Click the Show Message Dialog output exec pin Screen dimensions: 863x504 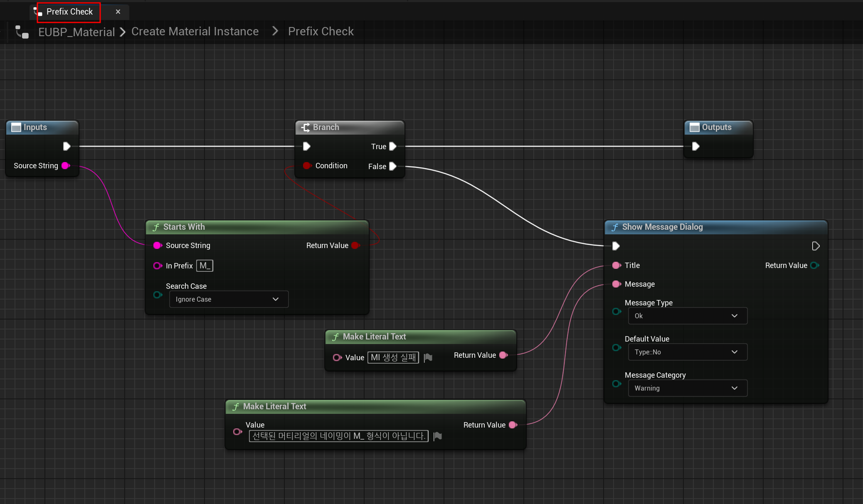(x=816, y=246)
